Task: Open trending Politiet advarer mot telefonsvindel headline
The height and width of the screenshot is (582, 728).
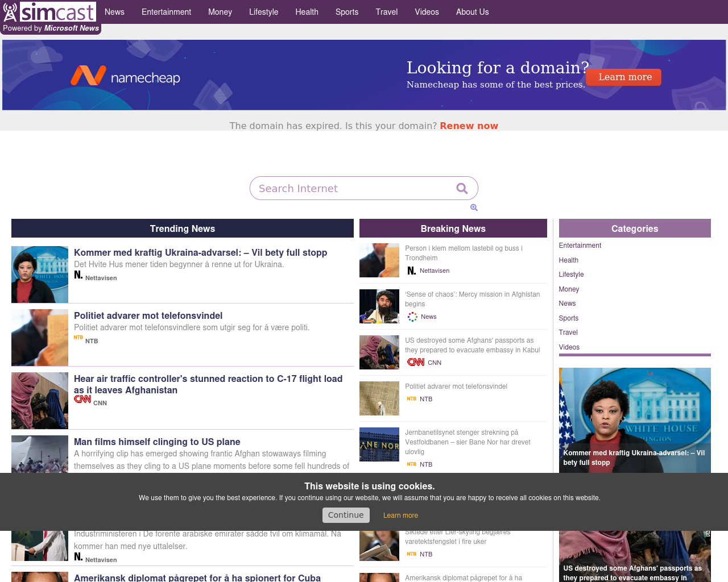Action: (148, 315)
